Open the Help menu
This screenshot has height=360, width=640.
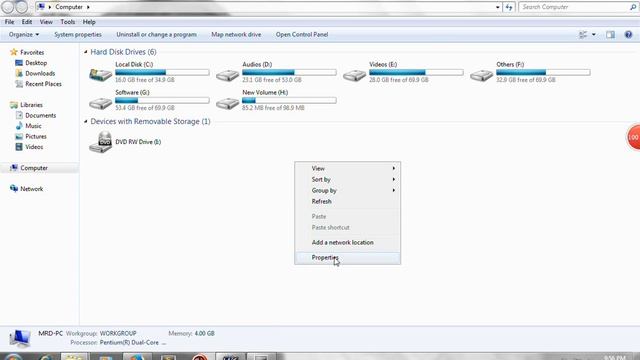tap(89, 22)
